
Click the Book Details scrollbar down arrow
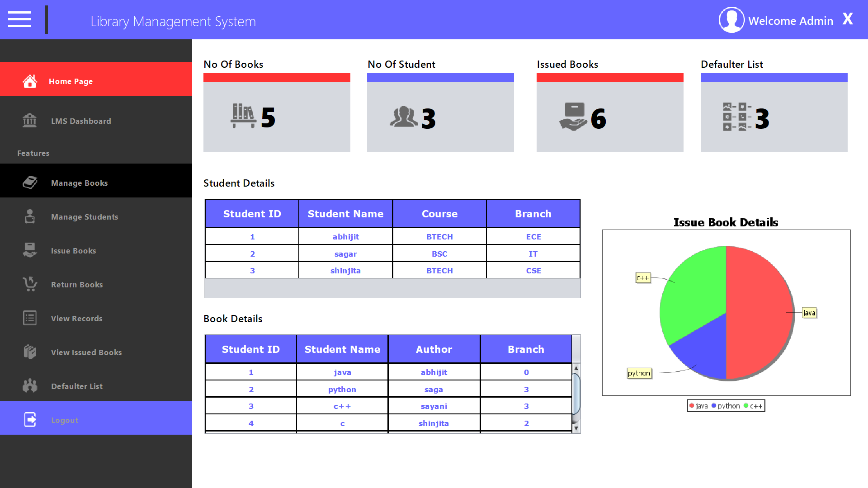[x=576, y=428]
